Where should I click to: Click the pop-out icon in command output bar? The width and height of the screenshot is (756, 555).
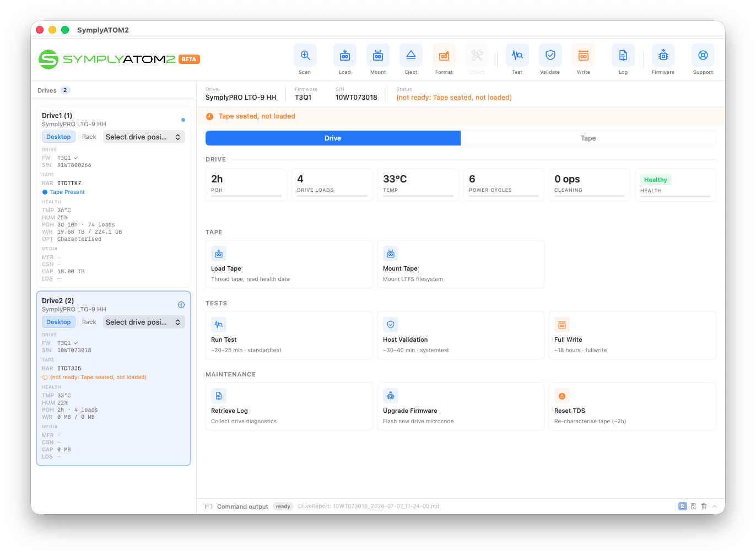(683, 506)
